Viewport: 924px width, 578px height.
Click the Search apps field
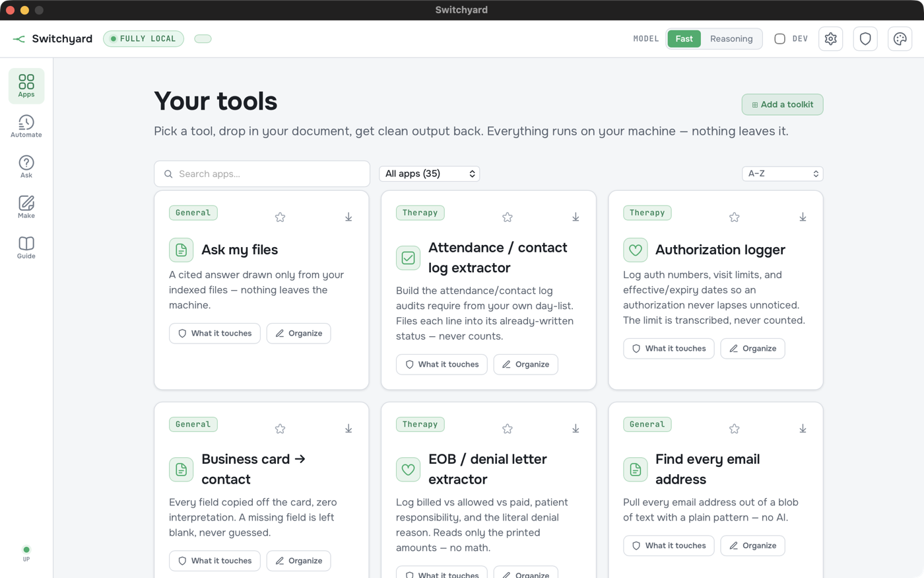click(262, 174)
